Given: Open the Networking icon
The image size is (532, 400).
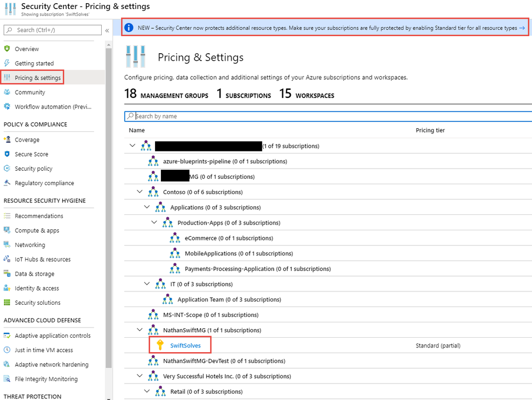Looking at the screenshot, I should (7, 244).
